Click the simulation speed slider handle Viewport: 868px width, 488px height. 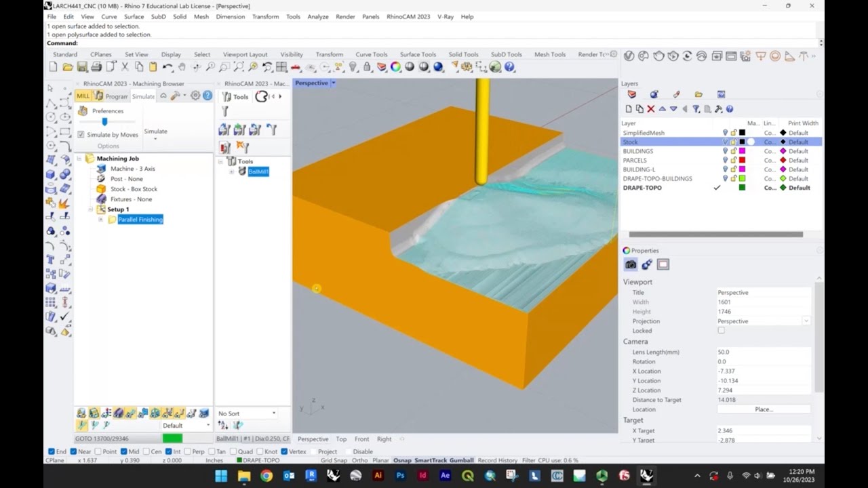(x=104, y=122)
